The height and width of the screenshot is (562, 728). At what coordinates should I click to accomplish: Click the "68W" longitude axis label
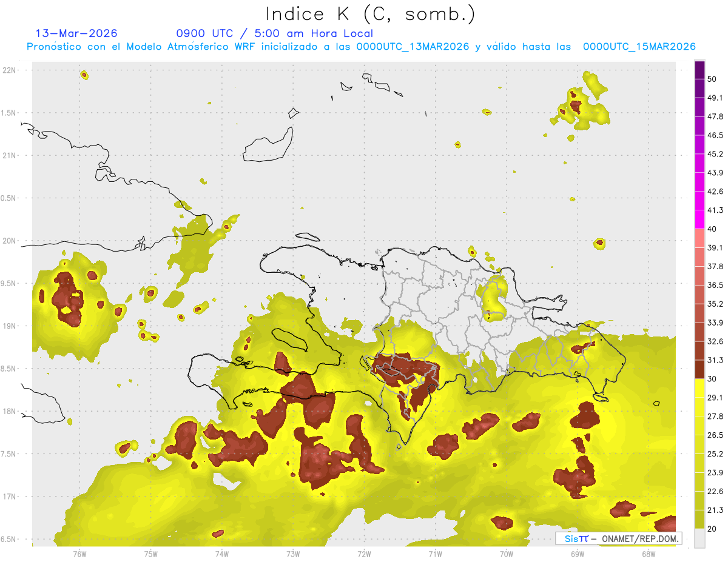[x=649, y=553]
